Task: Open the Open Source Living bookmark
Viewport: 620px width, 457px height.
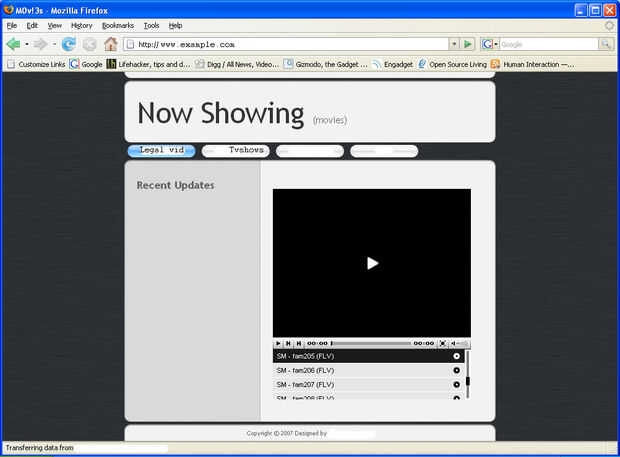Action: [x=452, y=64]
